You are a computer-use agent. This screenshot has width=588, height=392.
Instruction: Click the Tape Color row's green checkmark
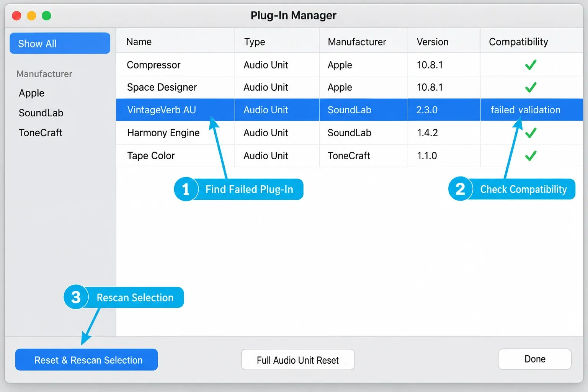[531, 156]
